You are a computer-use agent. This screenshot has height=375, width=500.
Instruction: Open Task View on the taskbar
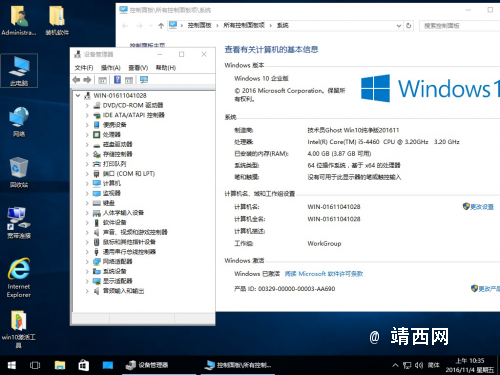pyautogui.click(x=35, y=365)
